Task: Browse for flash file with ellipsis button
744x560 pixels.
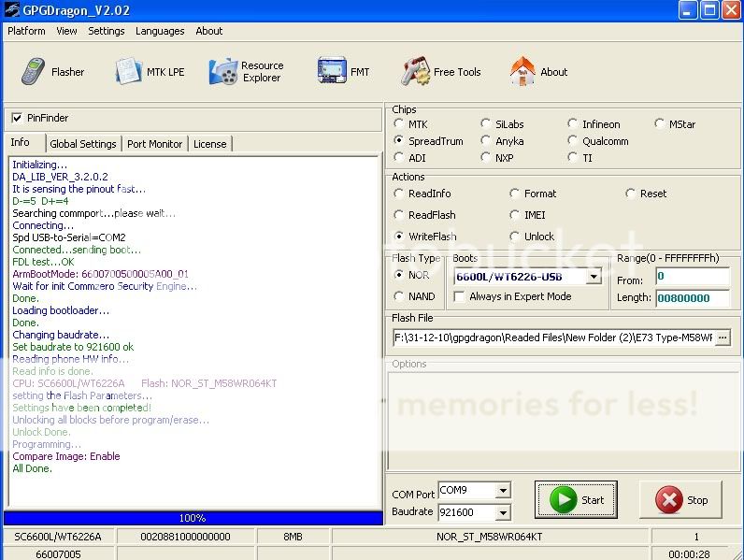Action: coord(723,337)
